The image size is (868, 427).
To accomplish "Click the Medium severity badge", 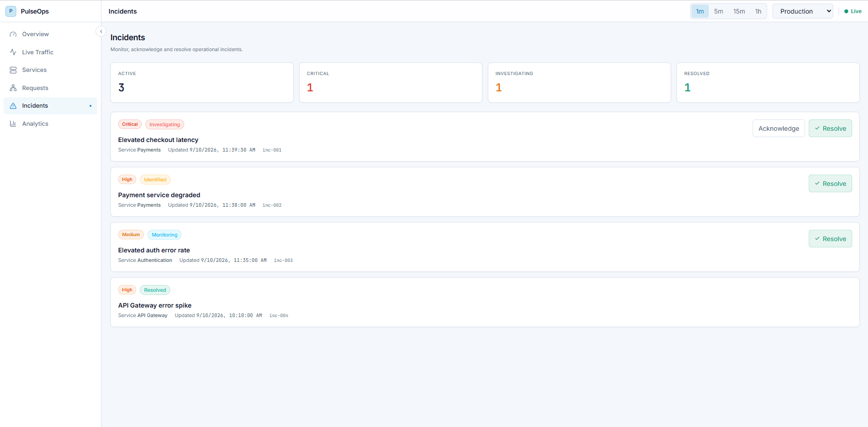I will (131, 235).
